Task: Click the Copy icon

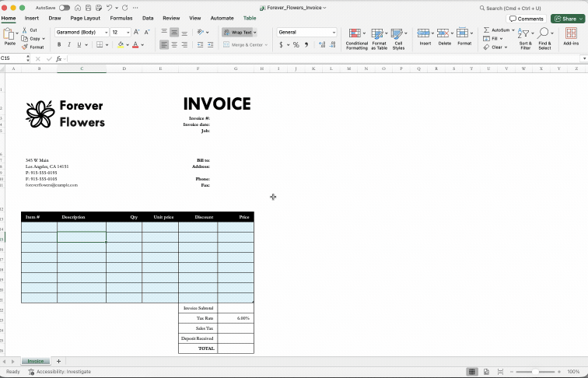Action: (x=25, y=39)
